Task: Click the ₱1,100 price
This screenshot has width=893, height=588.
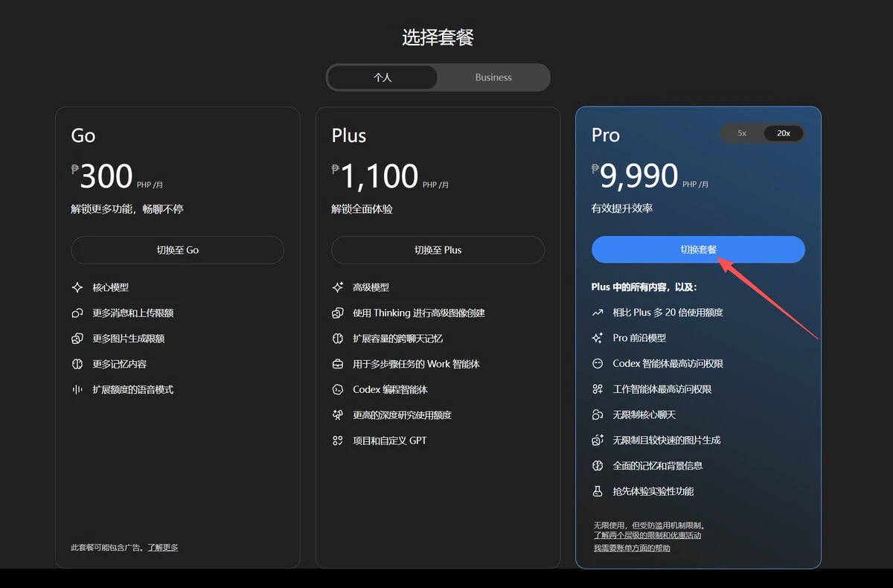Action: [375, 176]
